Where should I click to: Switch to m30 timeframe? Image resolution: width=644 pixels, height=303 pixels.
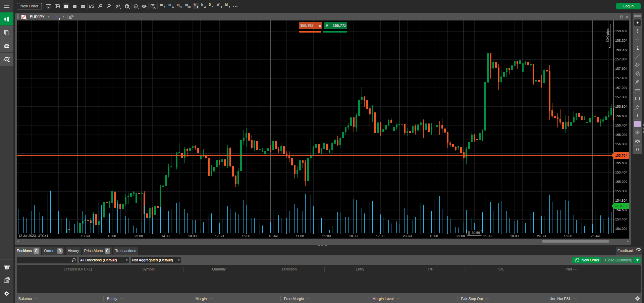coord(188,6)
